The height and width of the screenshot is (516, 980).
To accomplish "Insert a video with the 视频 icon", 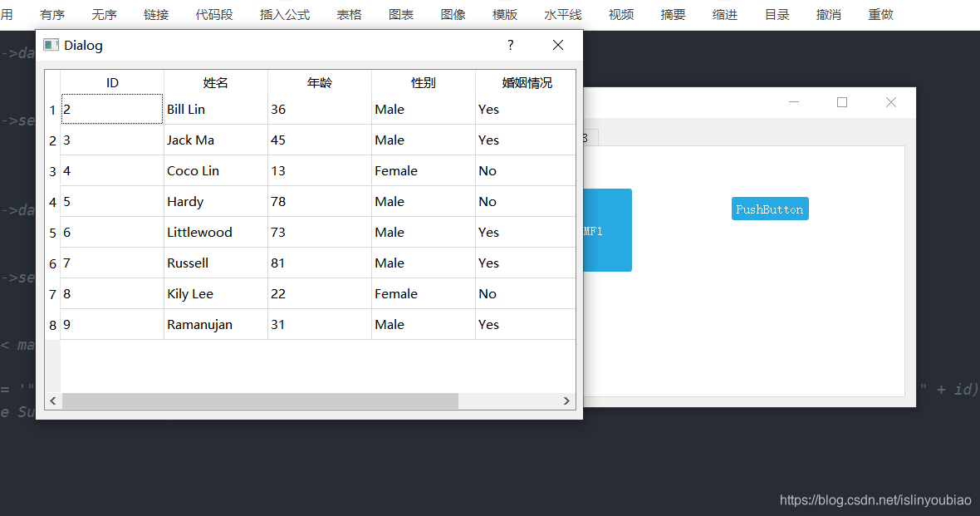I will click(x=621, y=14).
